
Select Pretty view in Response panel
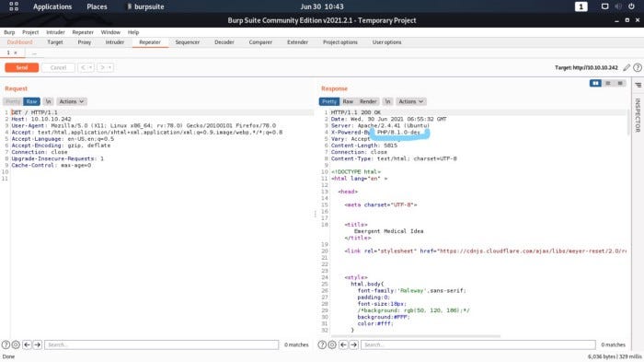329,101
